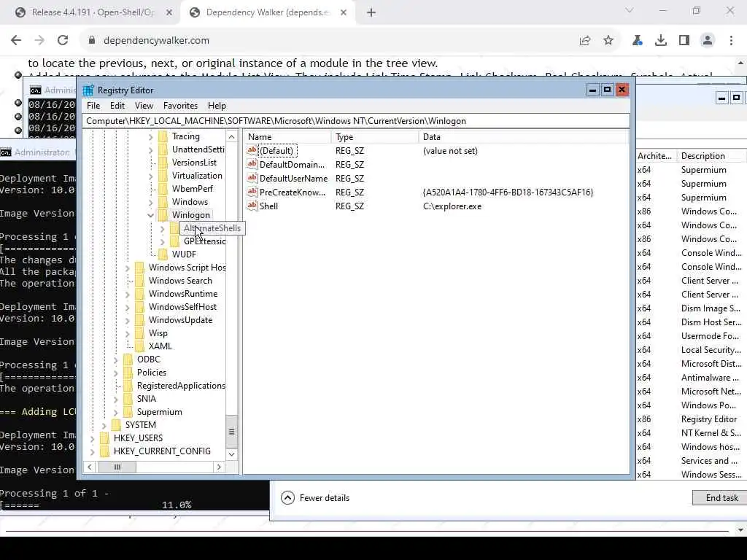Open the Help menu in Registry Editor

coord(217,106)
